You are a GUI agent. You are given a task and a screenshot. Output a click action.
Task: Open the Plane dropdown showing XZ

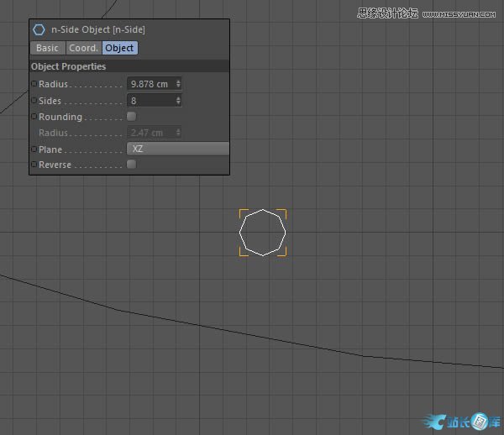coord(177,149)
